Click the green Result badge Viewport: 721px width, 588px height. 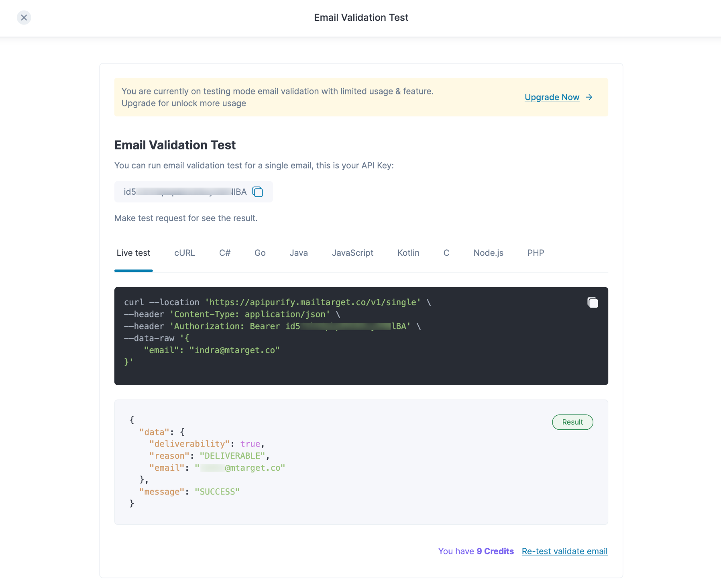[572, 422]
